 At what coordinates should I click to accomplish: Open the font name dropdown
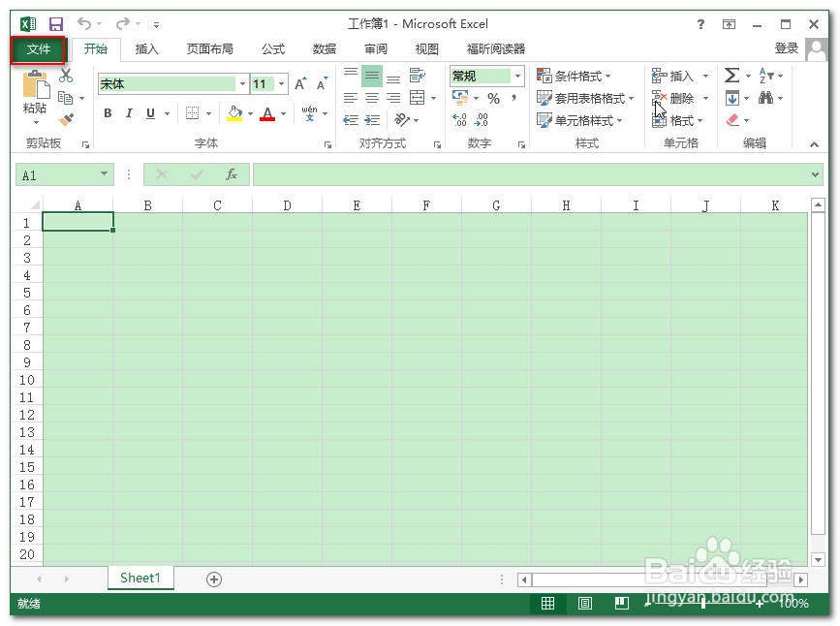click(242, 83)
